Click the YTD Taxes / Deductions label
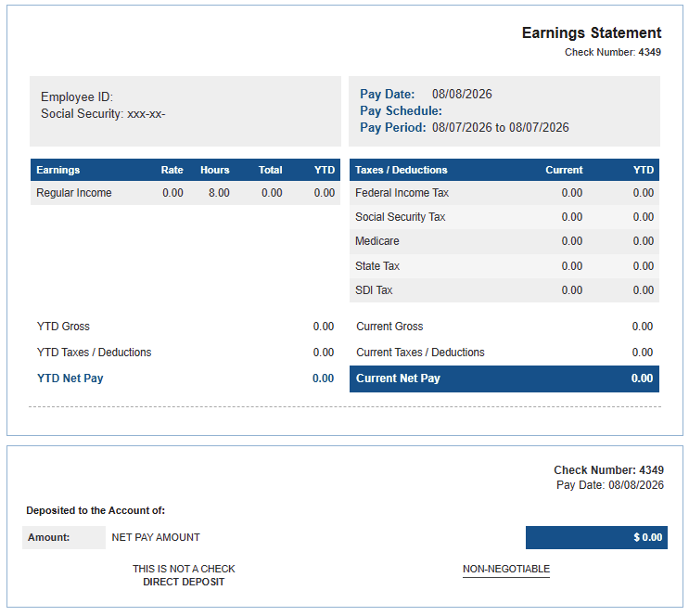The width and height of the screenshot is (689, 616). 94,353
